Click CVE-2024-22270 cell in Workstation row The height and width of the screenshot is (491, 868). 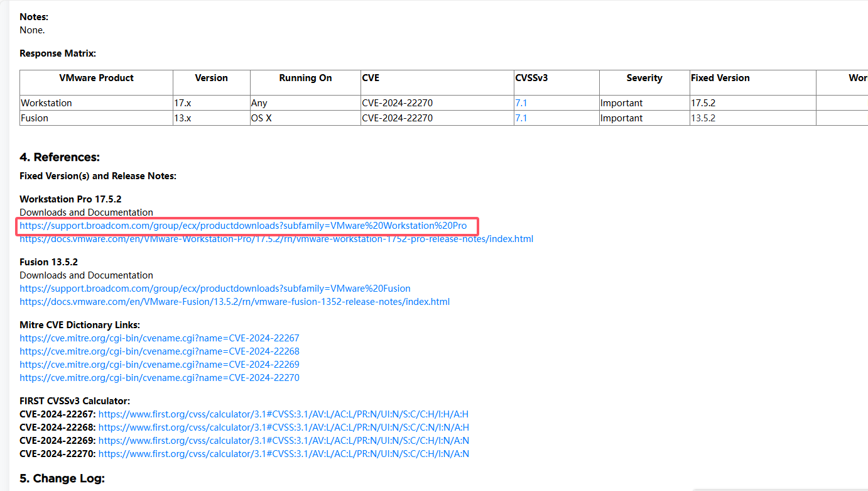[437, 103]
